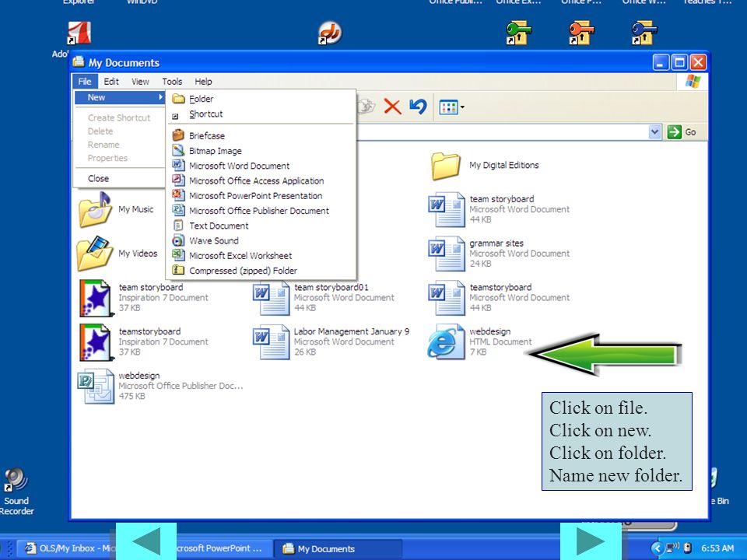Select the My Digital Editions folder icon

[x=446, y=166]
